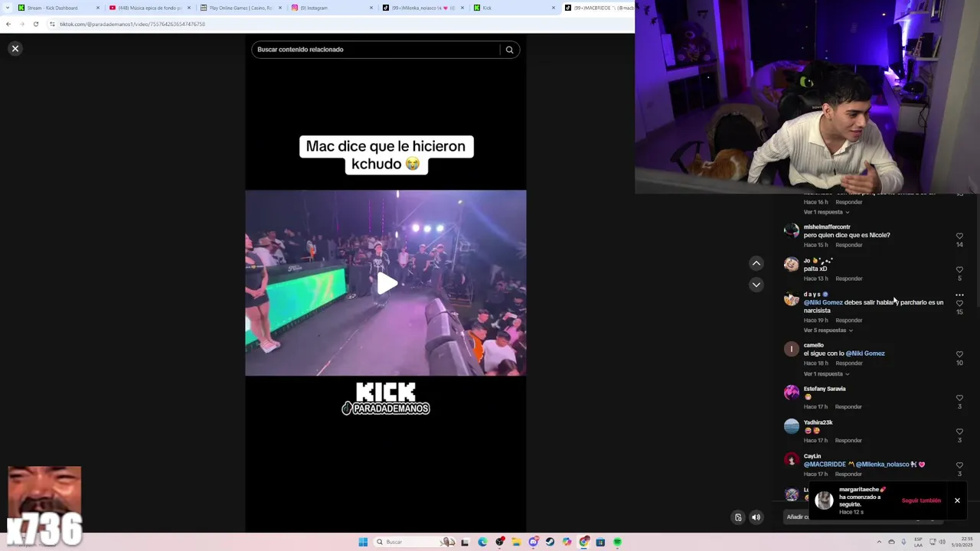This screenshot has width=980, height=551.
Task: Open the @Milenka_nolasco mention link
Action: 882,465
